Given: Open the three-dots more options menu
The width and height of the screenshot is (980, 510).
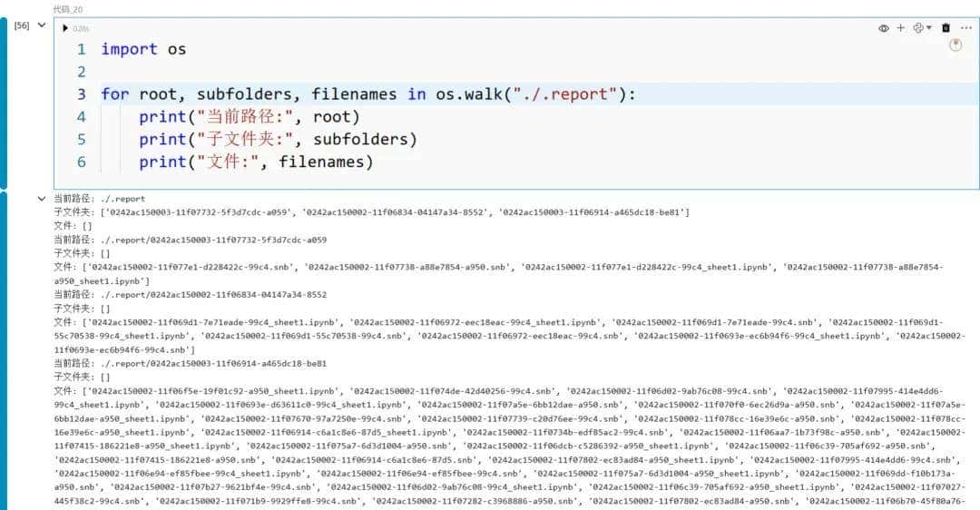Looking at the screenshot, I should click(x=966, y=27).
